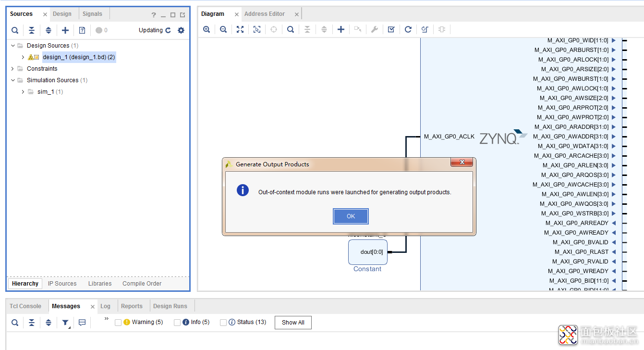Select the Hierarchy view tab
Image resolution: width=644 pixels, height=350 pixels.
[25, 284]
